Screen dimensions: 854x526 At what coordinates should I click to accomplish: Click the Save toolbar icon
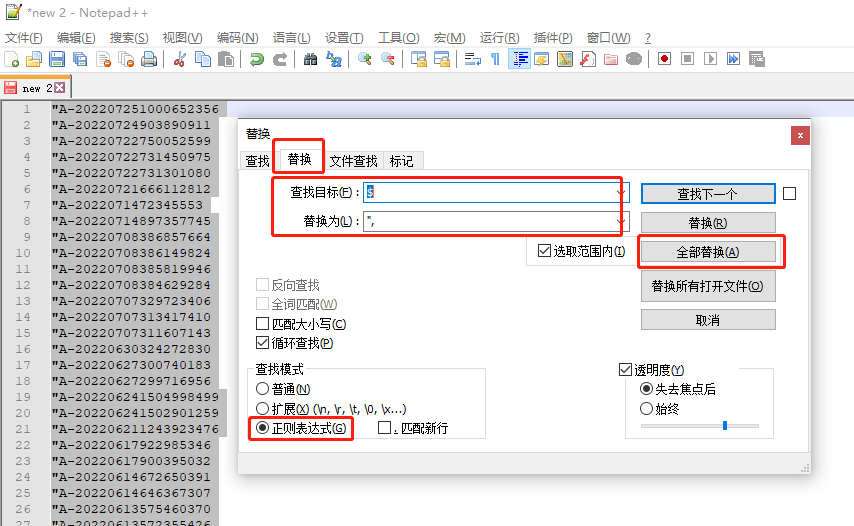(x=57, y=59)
